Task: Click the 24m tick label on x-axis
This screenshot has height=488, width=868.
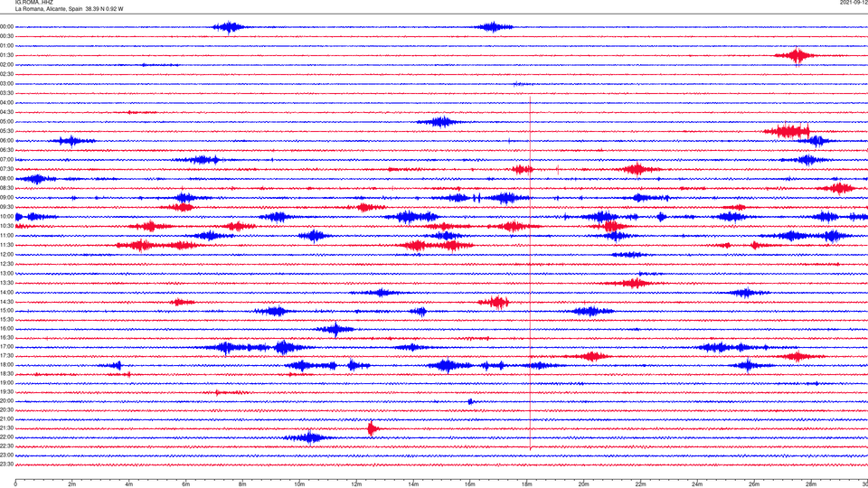Action: [697, 484]
